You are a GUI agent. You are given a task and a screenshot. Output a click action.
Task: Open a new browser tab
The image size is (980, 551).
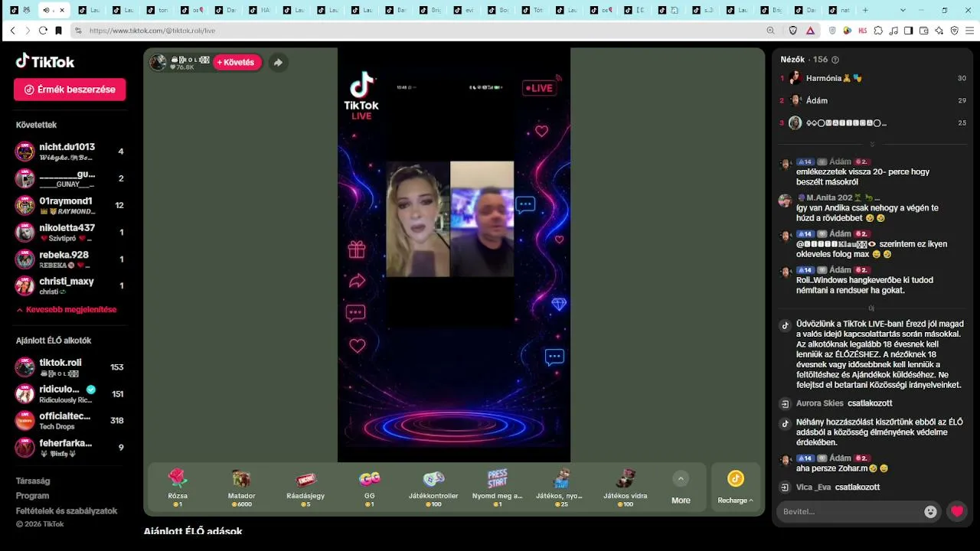tap(865, 10)
